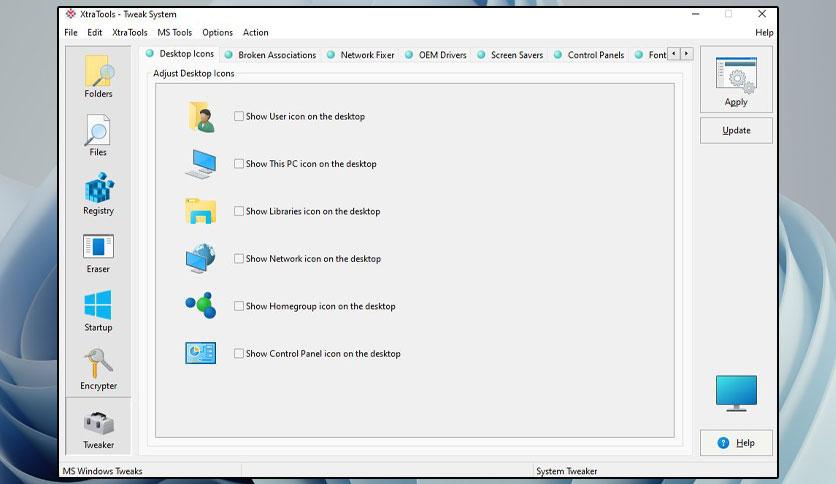Toggle Show Network icon on the desktop

(x=239, y=259)
